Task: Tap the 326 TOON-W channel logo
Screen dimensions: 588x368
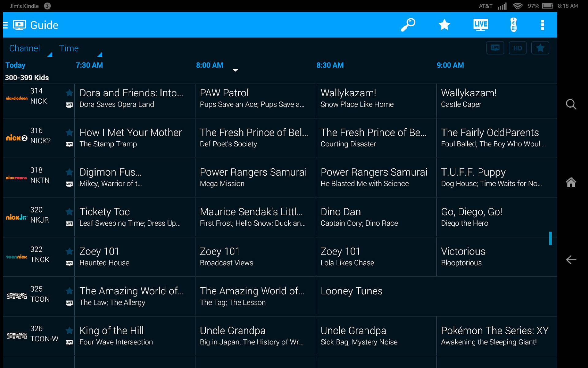Action: (x=17, y=335)
